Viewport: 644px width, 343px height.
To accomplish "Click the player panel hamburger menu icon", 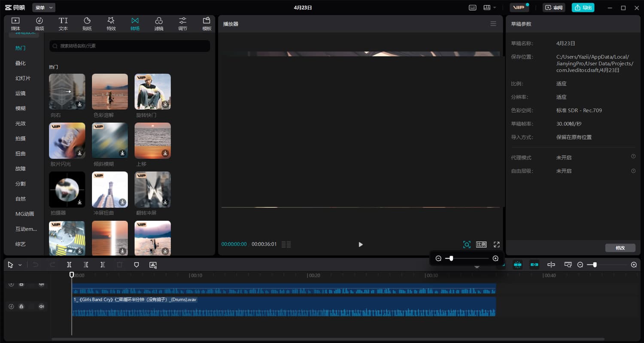I will (x=493, y=24).
